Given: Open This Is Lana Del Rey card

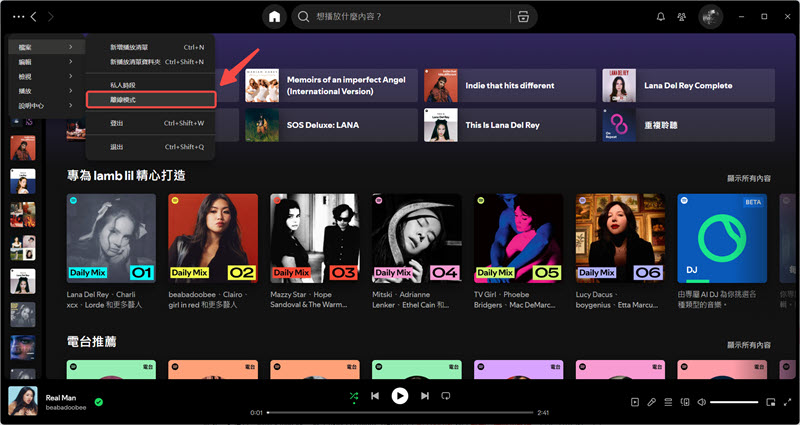Looking at the screenshot, I should pyautogui.click(x=510, y=125).
